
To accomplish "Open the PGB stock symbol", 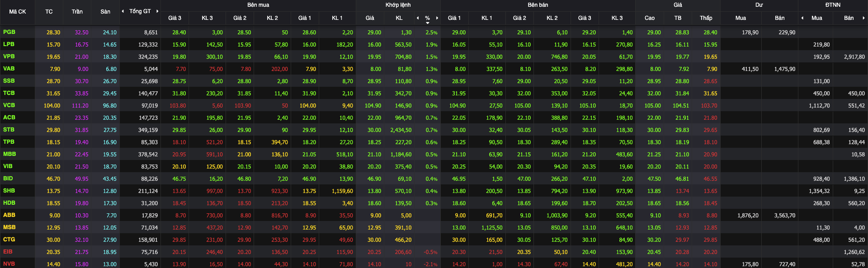I will [x=9, y=32].
